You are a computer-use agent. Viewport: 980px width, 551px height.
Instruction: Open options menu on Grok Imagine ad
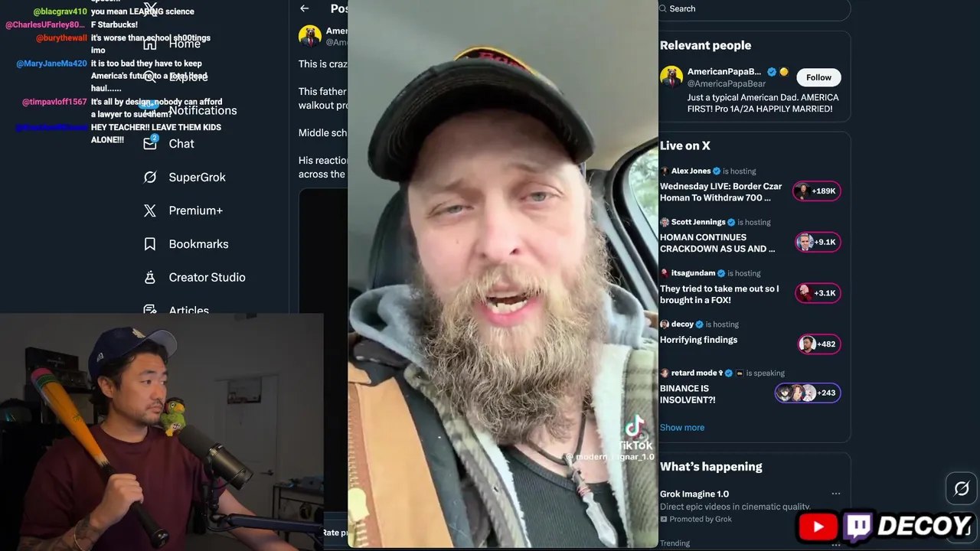click(x=836, y=494)
